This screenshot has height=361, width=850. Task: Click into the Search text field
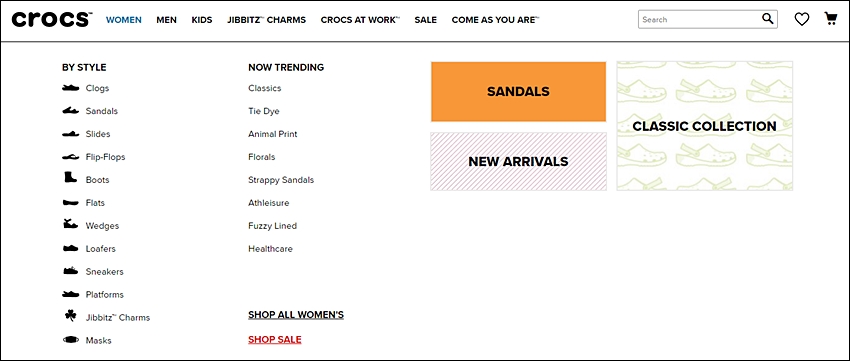(699, 20)
